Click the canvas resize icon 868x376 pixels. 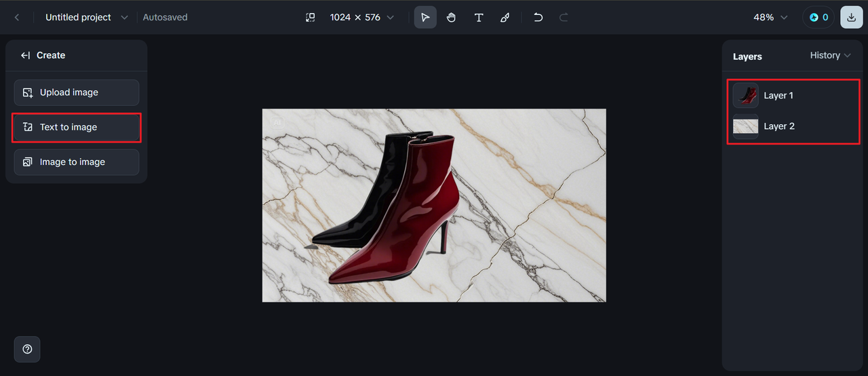pos(310,17)
